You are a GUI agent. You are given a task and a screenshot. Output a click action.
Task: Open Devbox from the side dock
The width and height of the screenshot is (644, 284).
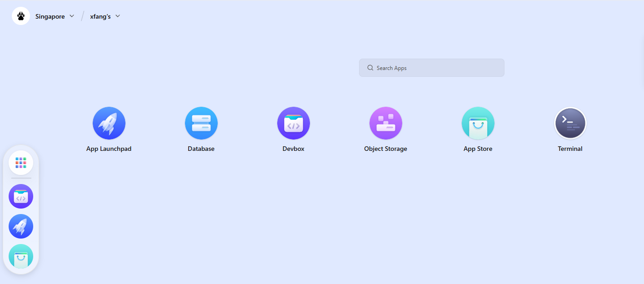pyautogui.click(x=21, y=196)
